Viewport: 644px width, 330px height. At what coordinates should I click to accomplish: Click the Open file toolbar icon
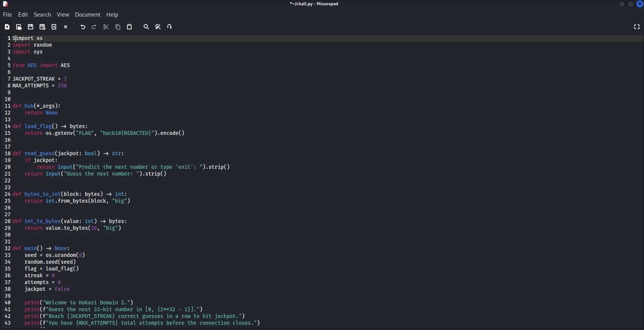(19, 27)
